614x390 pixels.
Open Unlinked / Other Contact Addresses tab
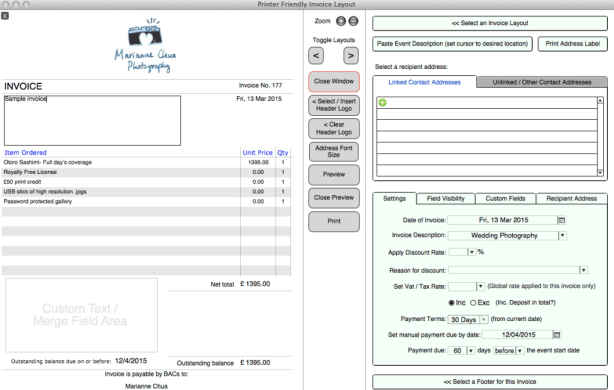(542, 82)
